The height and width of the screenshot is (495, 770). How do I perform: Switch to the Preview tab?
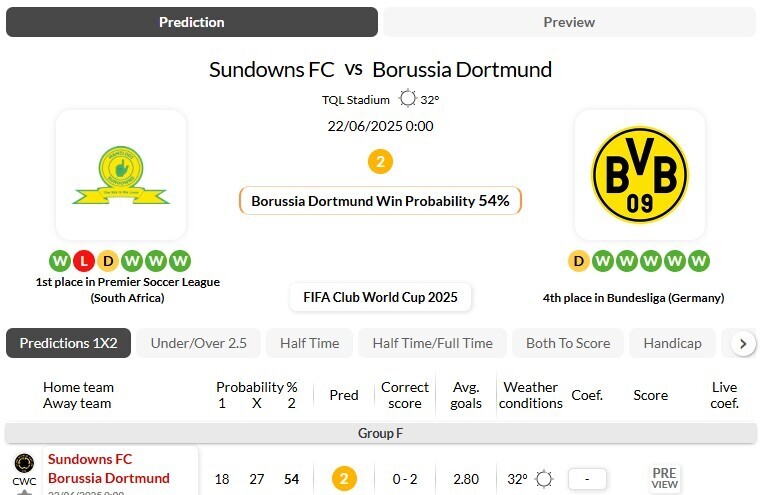coord(569,22)
